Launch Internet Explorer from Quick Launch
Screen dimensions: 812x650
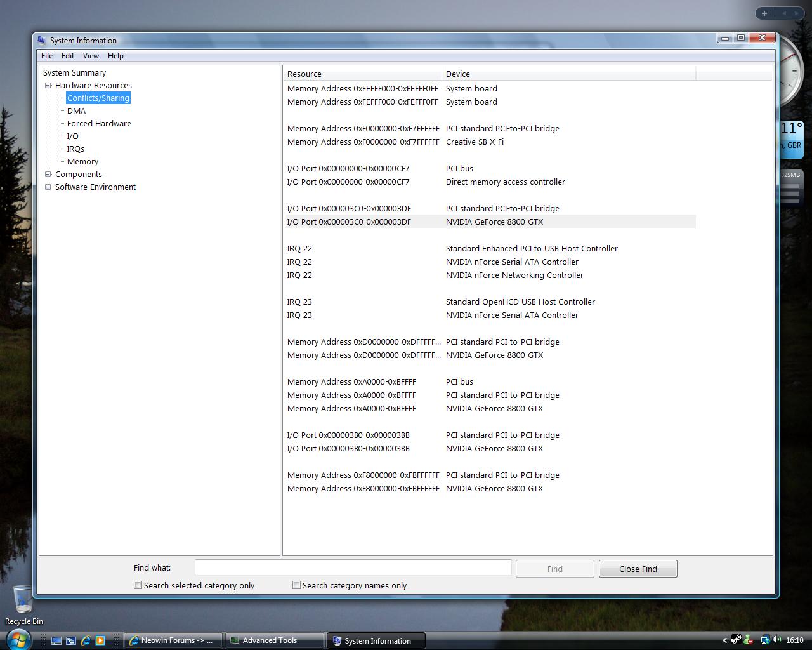click(86, 640)
